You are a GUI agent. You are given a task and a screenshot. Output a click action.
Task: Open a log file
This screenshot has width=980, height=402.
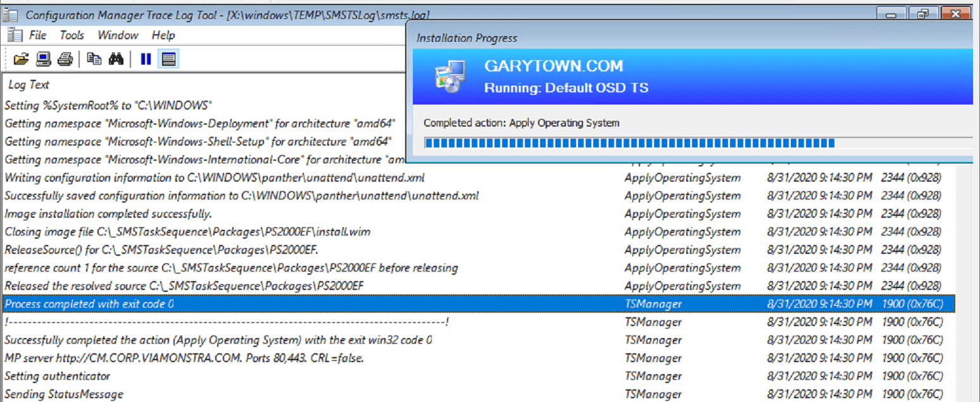[21, 58]
